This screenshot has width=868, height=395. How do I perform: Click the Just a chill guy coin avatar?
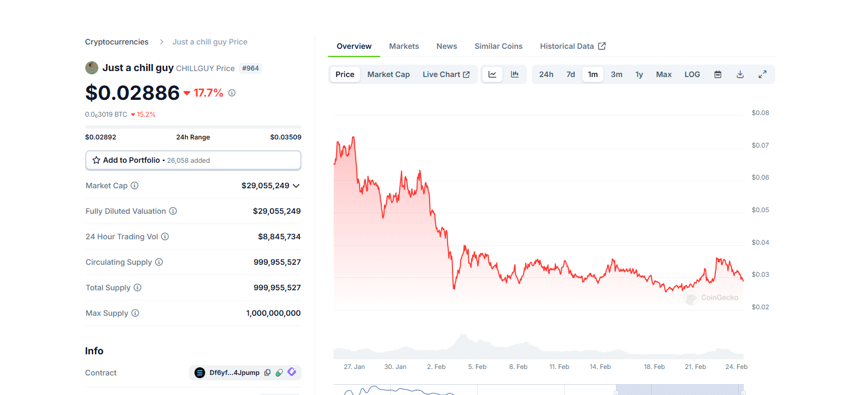[92, 68]
